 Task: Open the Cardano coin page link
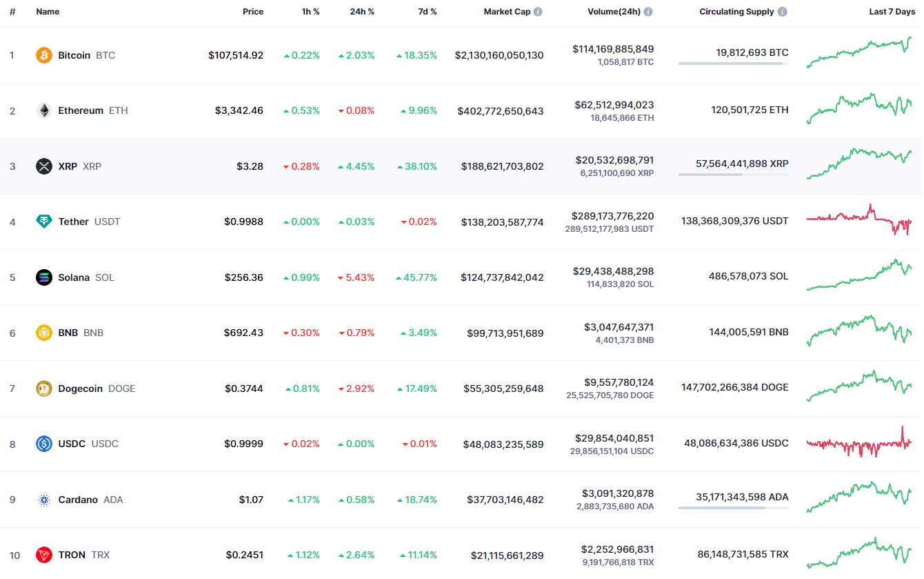78,500
